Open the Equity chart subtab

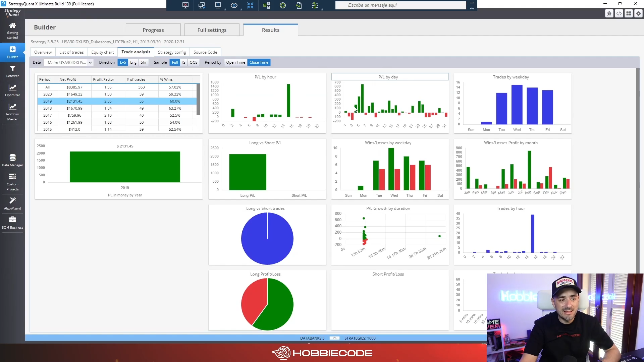(102, 52)
